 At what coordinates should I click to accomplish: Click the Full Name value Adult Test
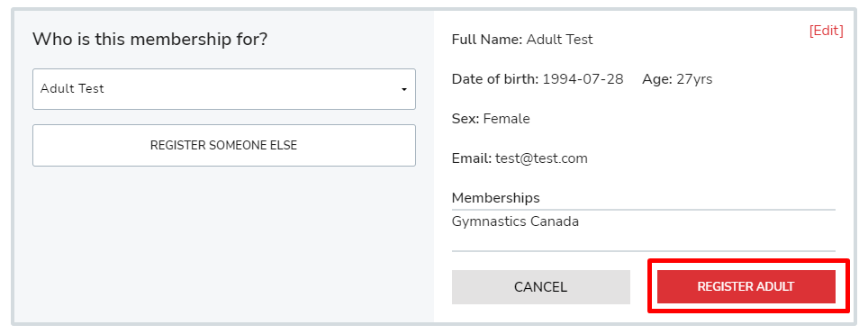point(560,40)
